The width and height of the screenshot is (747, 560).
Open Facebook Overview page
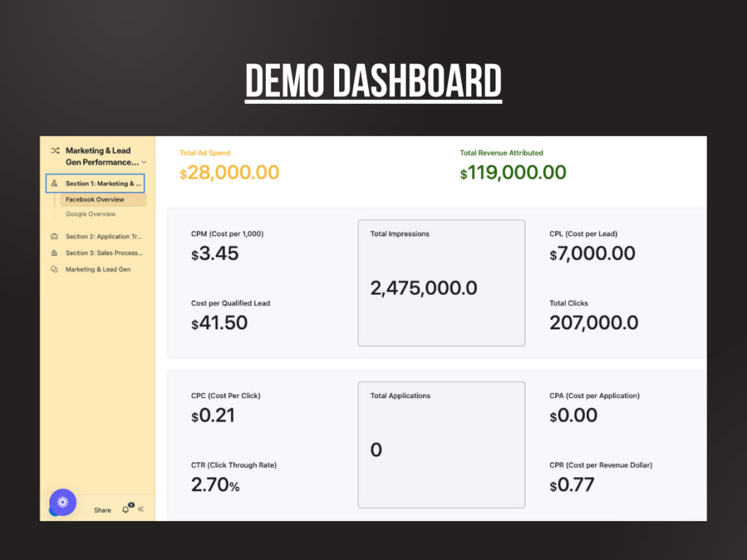(103, 199)
